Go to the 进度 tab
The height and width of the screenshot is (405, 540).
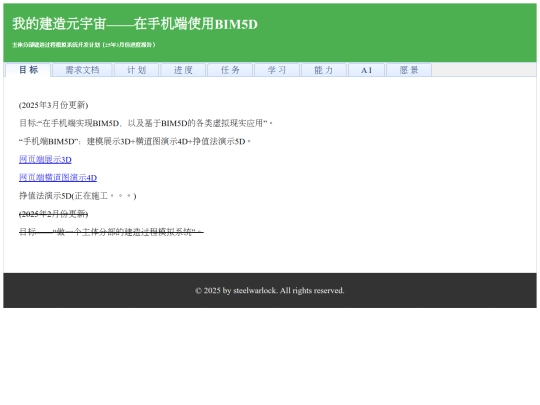183,70
